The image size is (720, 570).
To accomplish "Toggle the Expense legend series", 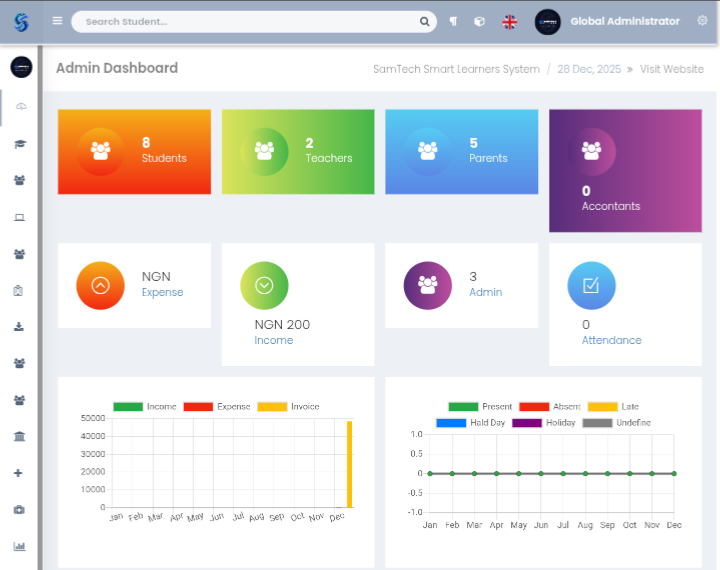I will 217,406.
